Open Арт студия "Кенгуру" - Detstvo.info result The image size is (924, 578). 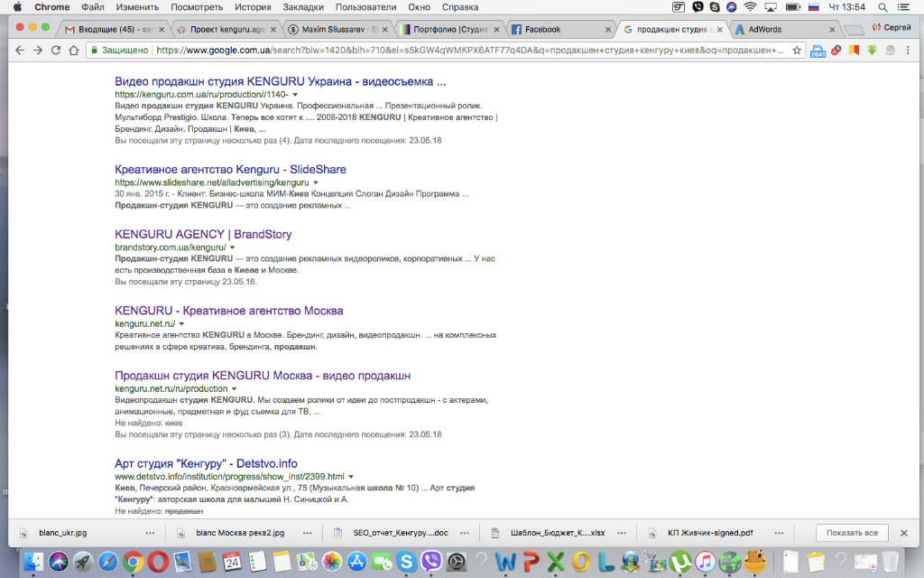[206, 463]
